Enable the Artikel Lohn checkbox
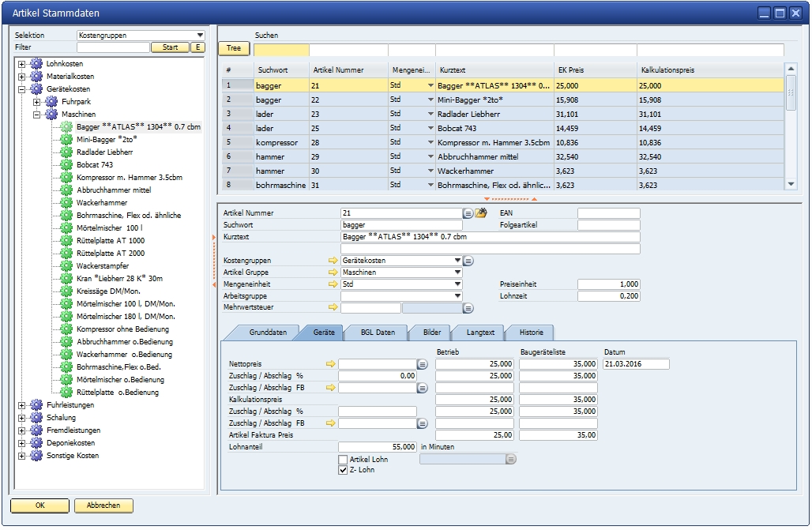This screenshot has height=530, width=812. point(343,460)
